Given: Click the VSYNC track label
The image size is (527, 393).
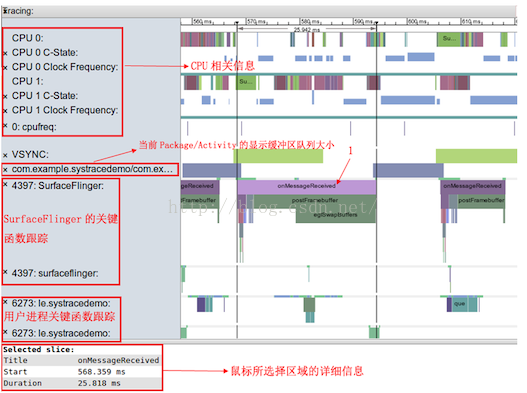Looking at the screenshot, I should click(30, 155).
